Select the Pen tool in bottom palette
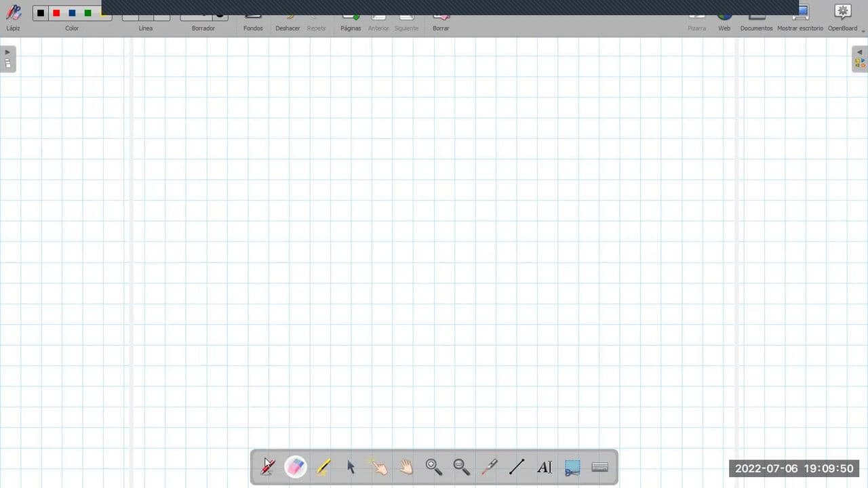Image resolution: width=868 pixels, height=488 pixels. pyautogui.click(x=268, y=467)
